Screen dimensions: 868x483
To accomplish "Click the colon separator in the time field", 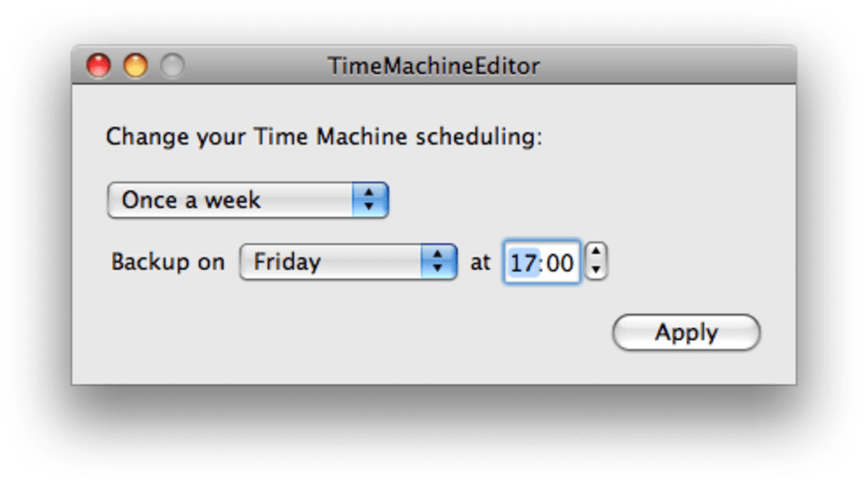I will pos(540,262).
